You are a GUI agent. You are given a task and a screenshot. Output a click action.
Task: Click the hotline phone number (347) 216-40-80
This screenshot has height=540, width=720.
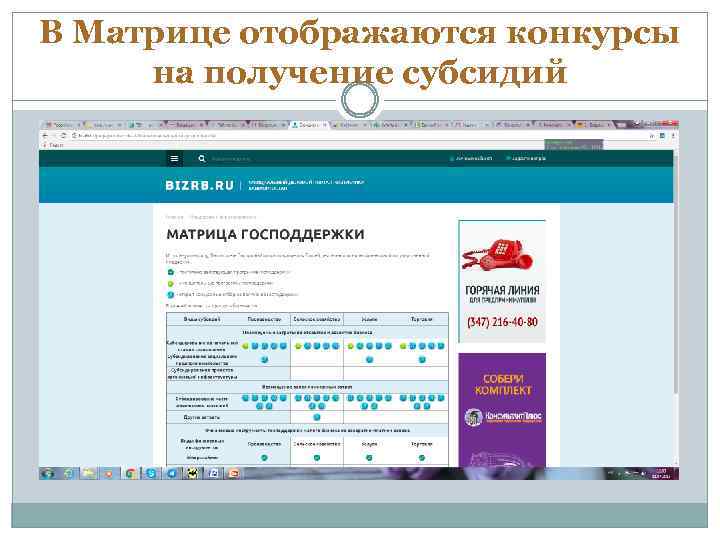click(502, 322)
